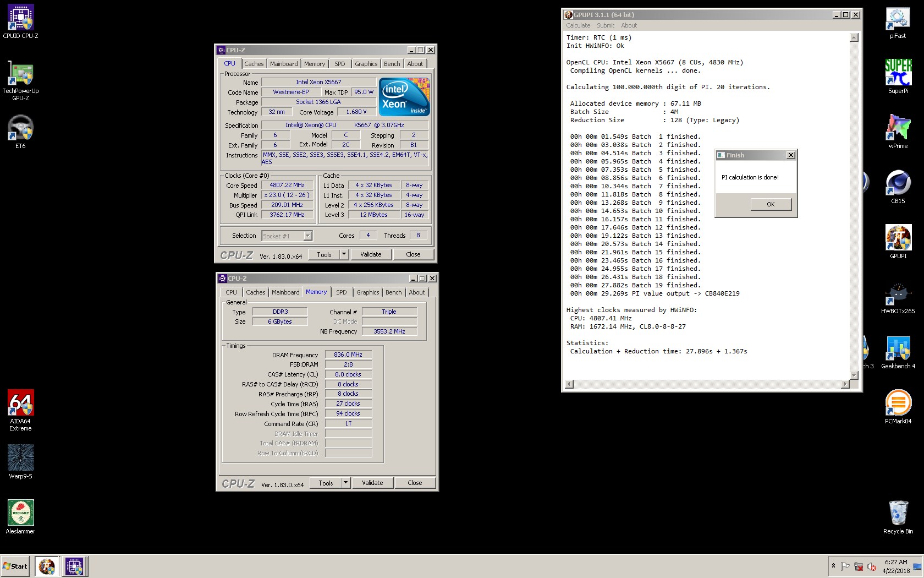
Task: Open the HWBOTx265 desktop icon
Action: tap(898, 297)
